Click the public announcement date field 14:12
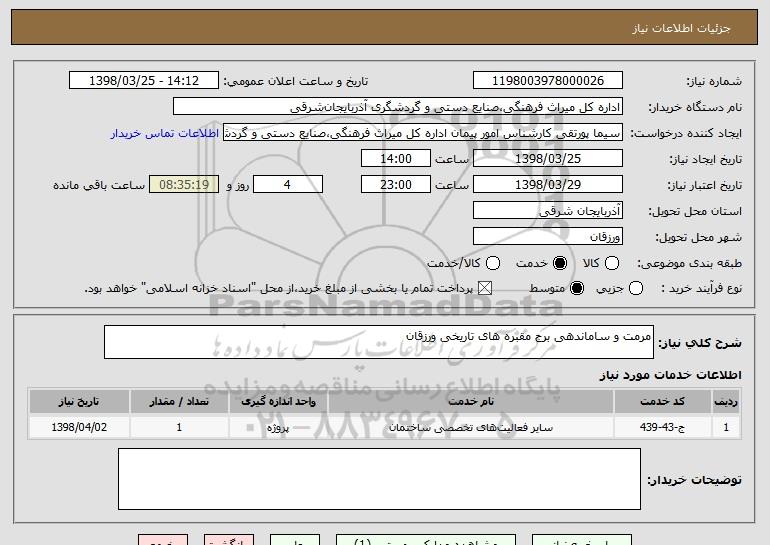770x545 pixels. point(144,81)
